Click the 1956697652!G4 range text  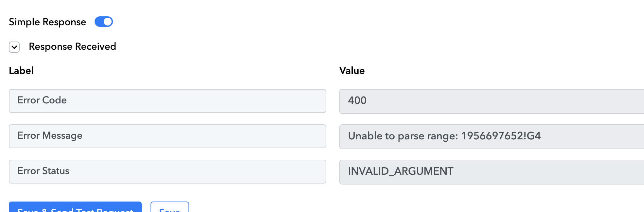(x=501, y=136)
